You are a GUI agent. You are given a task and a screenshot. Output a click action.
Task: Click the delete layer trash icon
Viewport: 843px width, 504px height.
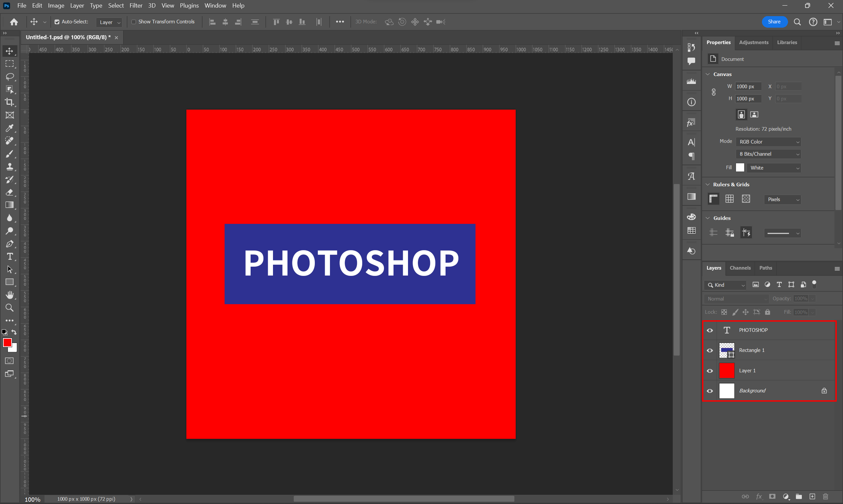825,496
